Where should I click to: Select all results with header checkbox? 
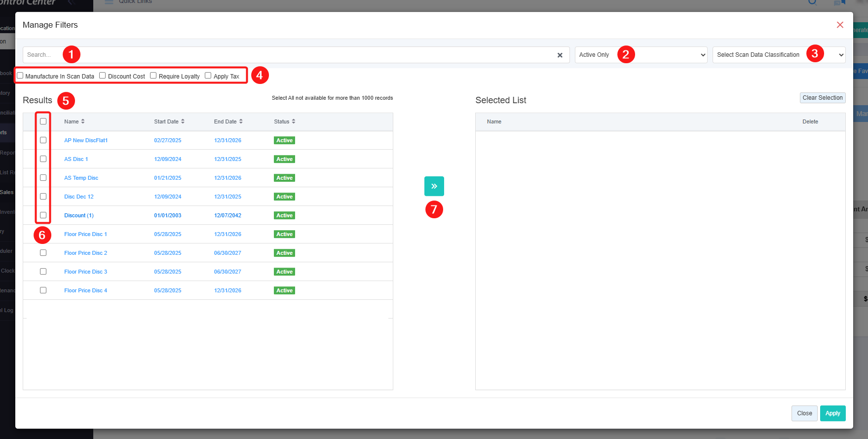[43, 121]
